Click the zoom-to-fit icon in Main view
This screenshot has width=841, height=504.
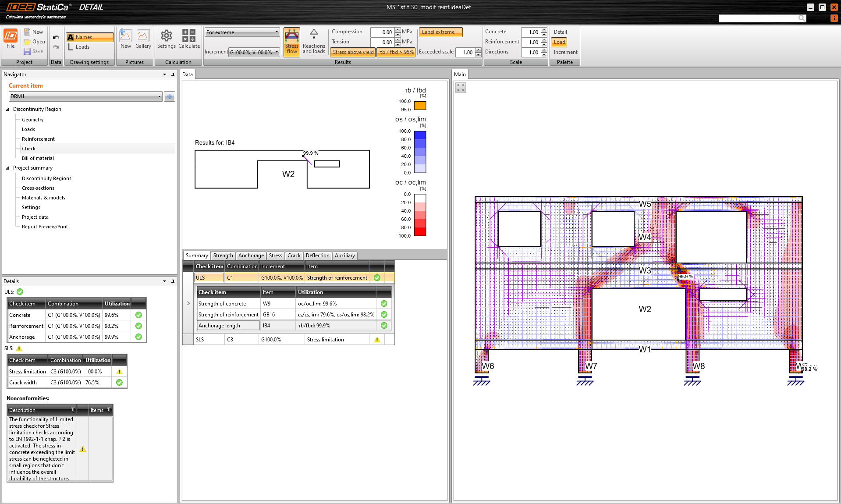click(461, 88)
